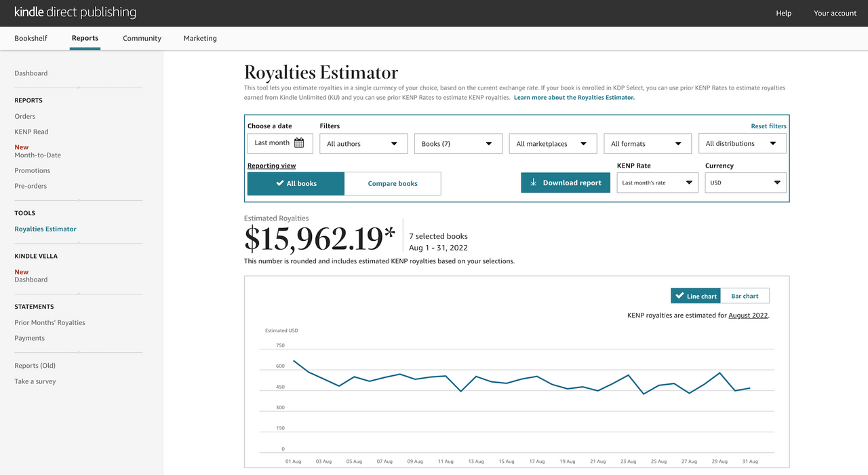Open KENP Read report in sidebar
The image size is (868, 475).
coord(32,132)
